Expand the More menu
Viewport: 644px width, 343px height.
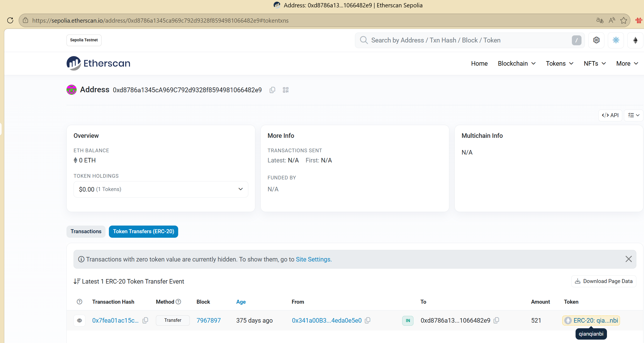coord(627,63)
